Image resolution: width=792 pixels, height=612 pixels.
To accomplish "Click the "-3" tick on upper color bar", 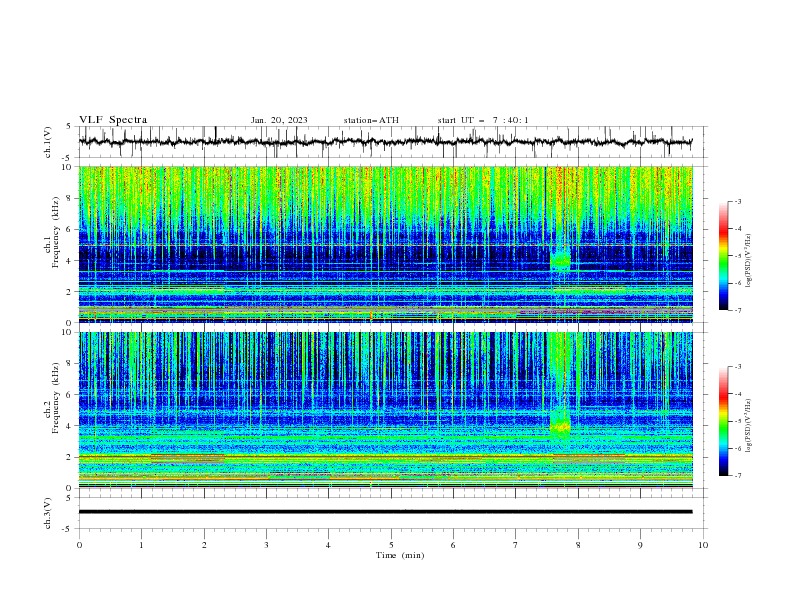I will (738, 201).
